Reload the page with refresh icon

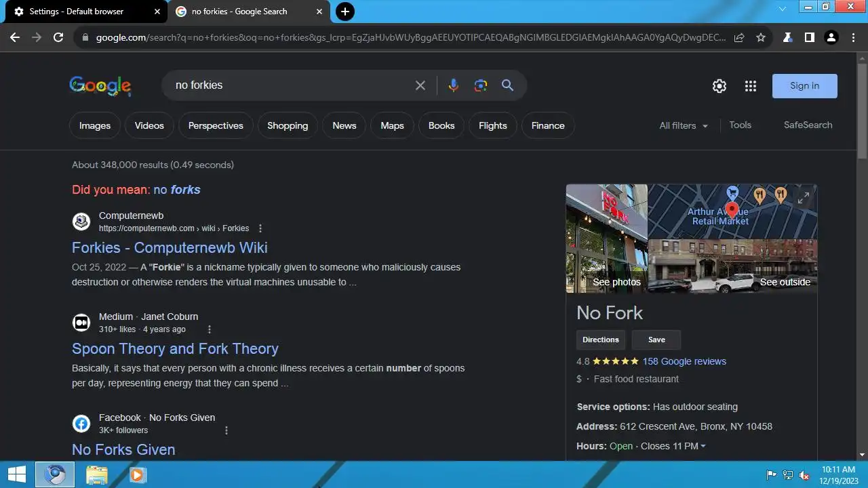pos(58,37)
